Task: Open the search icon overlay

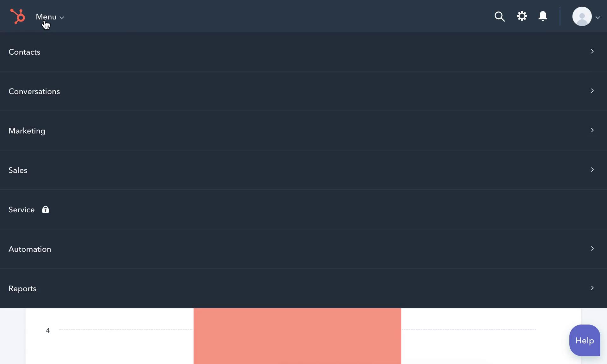Action: pos(500,16)
